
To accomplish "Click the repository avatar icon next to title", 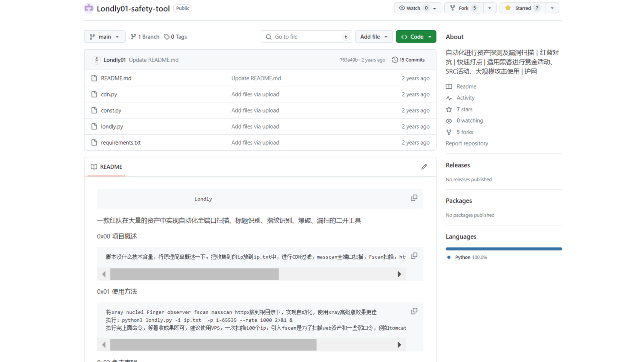I will click(x=89, y=8).
